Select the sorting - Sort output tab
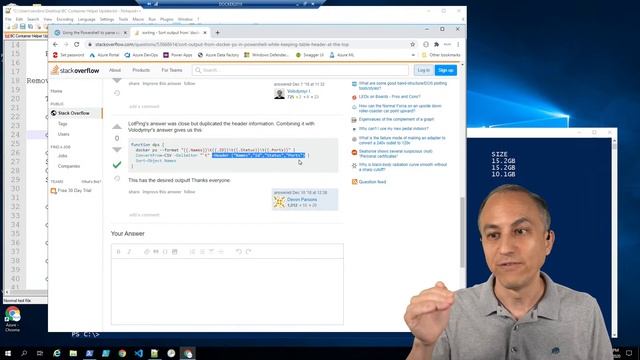Image resolution: width=640 pixels, height=360 pixels. pyautogui.click(x=171, y=33)
